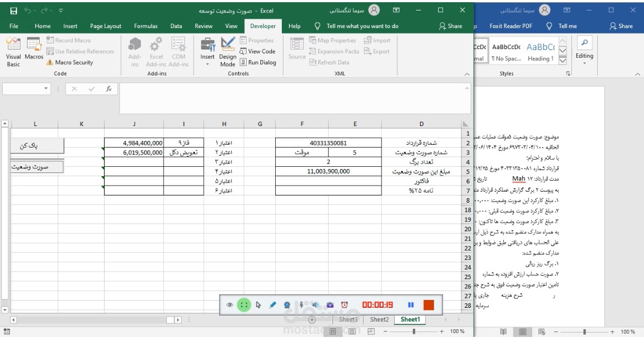Image resolution: width=644 pixels, height=343 pixels.
Task: Click the Excel user account avatar
Action: (374, 10)
